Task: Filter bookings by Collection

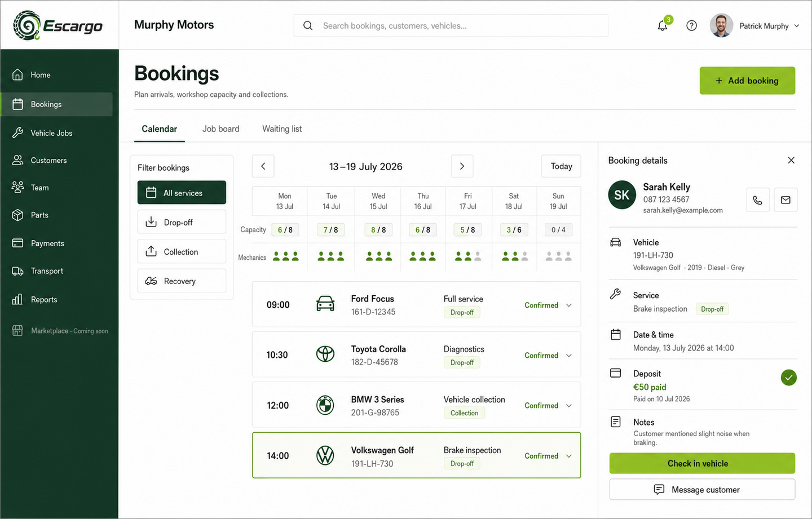Action: 182,251
